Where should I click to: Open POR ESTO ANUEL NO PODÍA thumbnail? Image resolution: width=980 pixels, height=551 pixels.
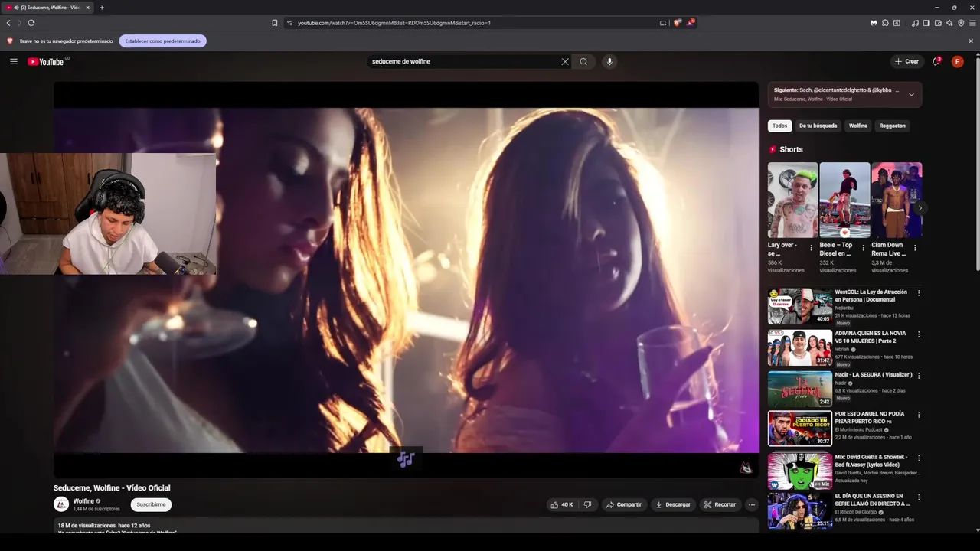coord(800,429)
